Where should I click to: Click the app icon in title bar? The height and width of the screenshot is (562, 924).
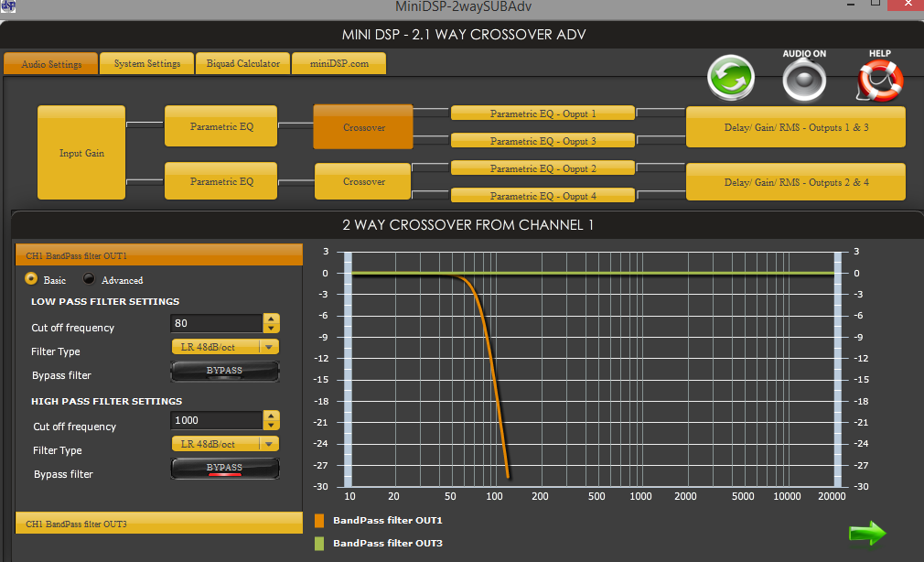click(x=8, y=6)
